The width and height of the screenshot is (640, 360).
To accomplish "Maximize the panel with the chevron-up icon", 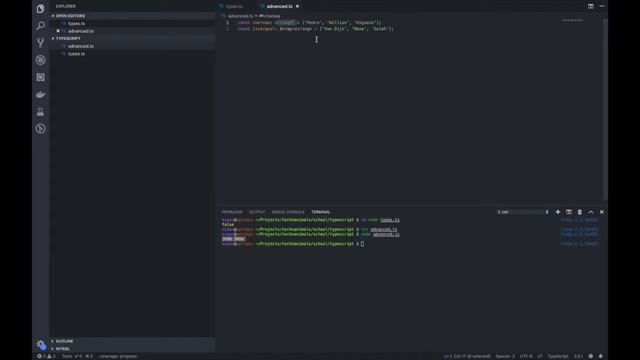I will click(x=591, y=212).
